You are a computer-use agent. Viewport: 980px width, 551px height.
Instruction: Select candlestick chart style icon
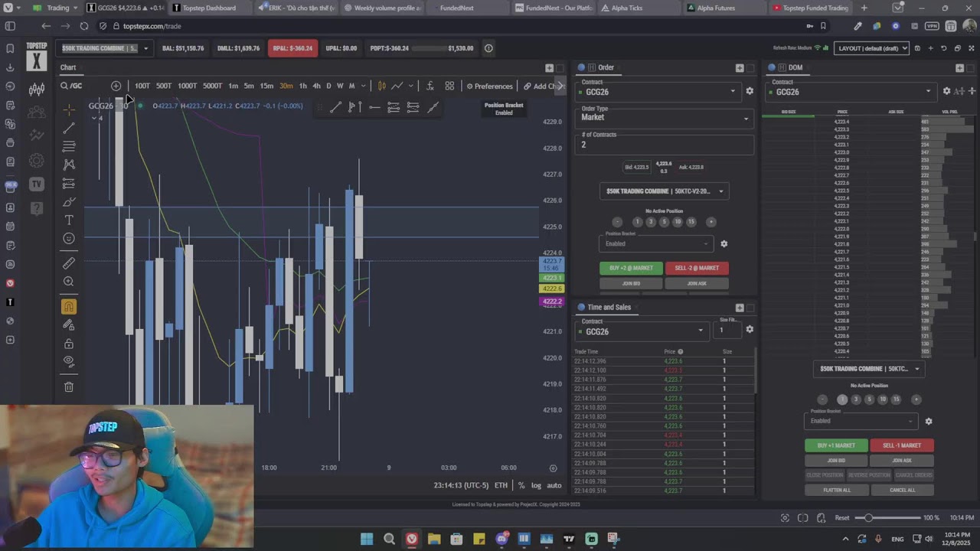[x=381, y=86]
